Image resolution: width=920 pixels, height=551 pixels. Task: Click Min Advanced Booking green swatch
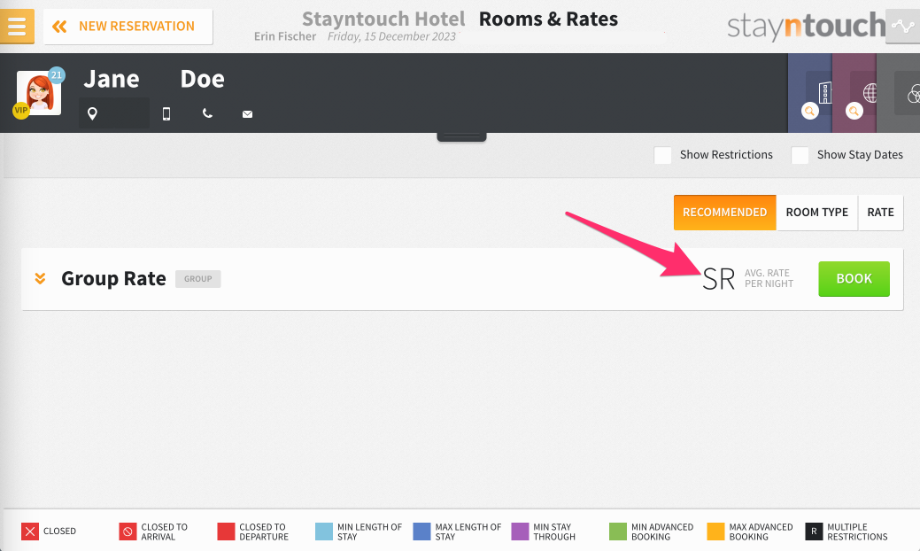point(618,532)
